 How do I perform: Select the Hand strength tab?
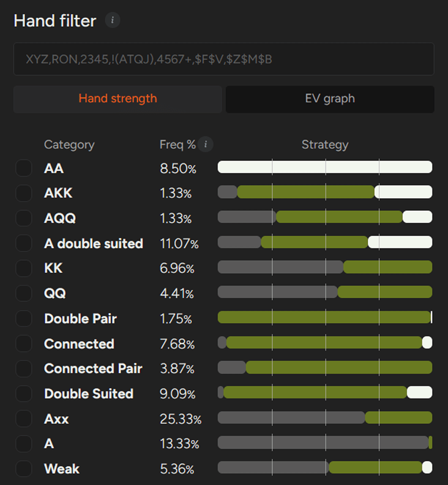tap(117, 99)
